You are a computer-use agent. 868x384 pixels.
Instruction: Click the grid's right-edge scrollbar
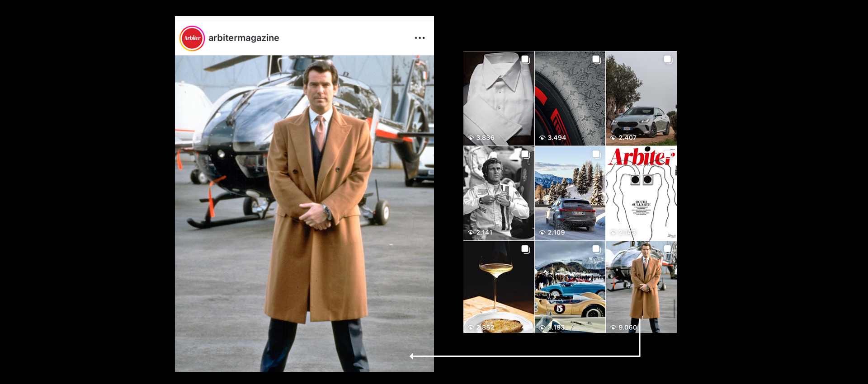pyautogui.click(x=675, y=309)
